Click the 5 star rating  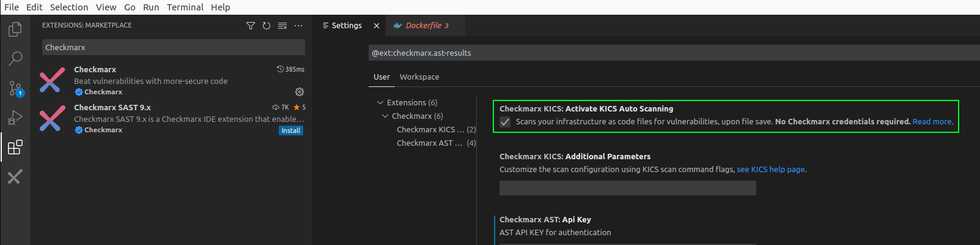tap(300, 107)
